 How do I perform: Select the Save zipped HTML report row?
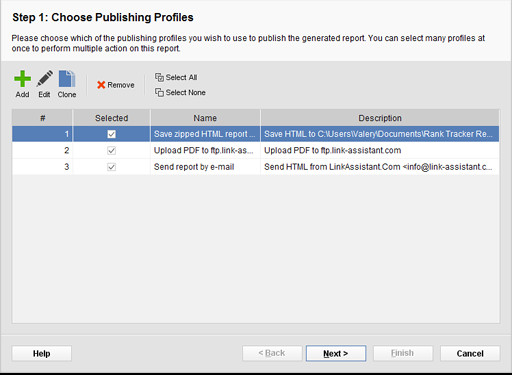(x=256, y=134)
